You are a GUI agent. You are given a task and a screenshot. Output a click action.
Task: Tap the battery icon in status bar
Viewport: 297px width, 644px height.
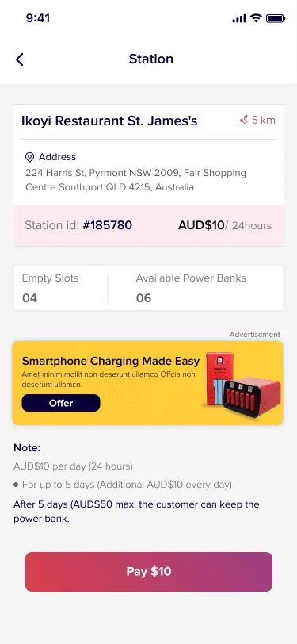(276, 18)
